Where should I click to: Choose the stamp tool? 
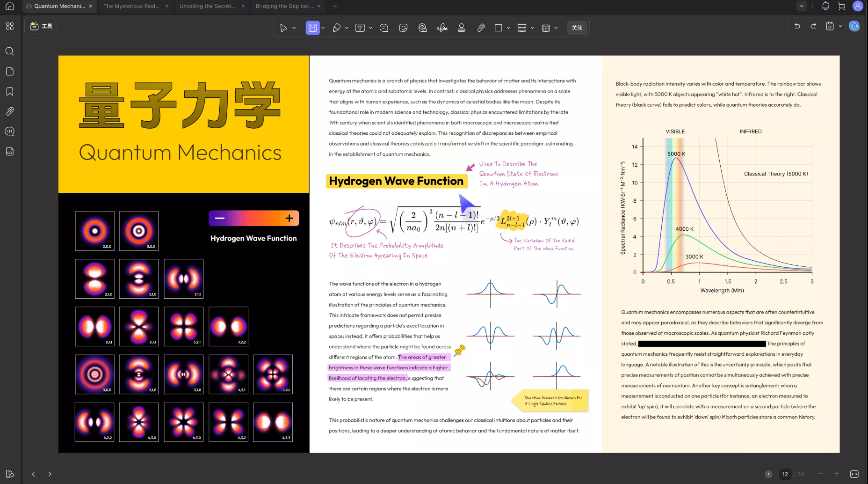pos(461,28)
